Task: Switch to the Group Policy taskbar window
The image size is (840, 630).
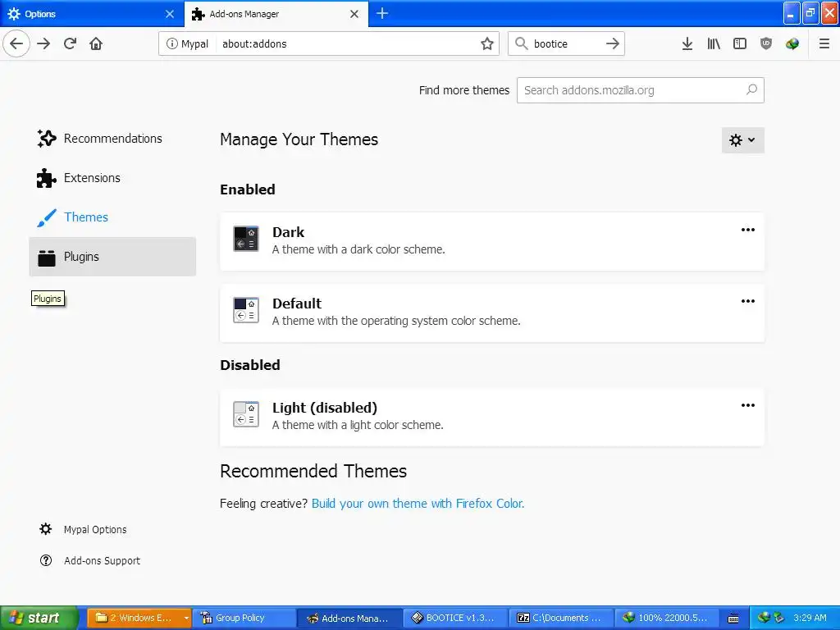Action: click(x=243, y=618)
